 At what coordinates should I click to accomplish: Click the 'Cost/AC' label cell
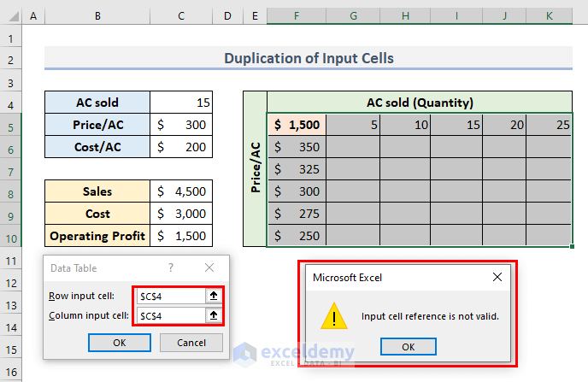[97, 147]
